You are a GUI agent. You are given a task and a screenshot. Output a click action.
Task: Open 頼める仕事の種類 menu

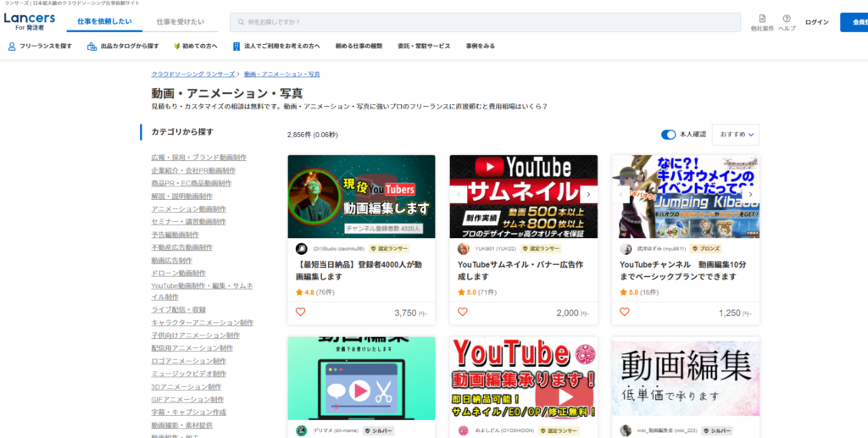tap(359, 47)
